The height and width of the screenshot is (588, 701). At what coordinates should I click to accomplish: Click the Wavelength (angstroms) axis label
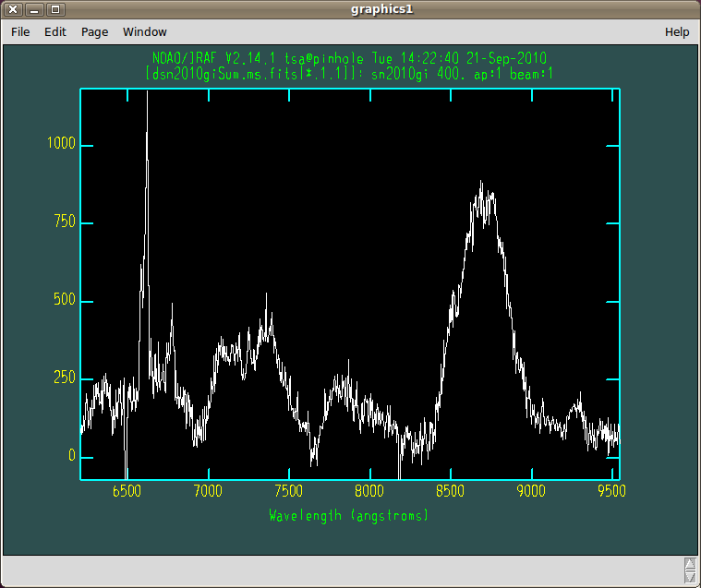click(x=349, y=515)
